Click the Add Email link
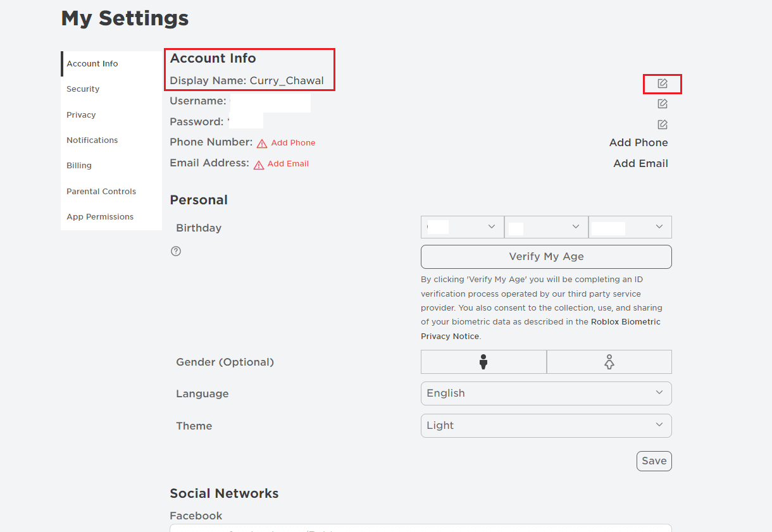This screenshot has height=532, width=772. pyautogui.click(x=288, y=163)
